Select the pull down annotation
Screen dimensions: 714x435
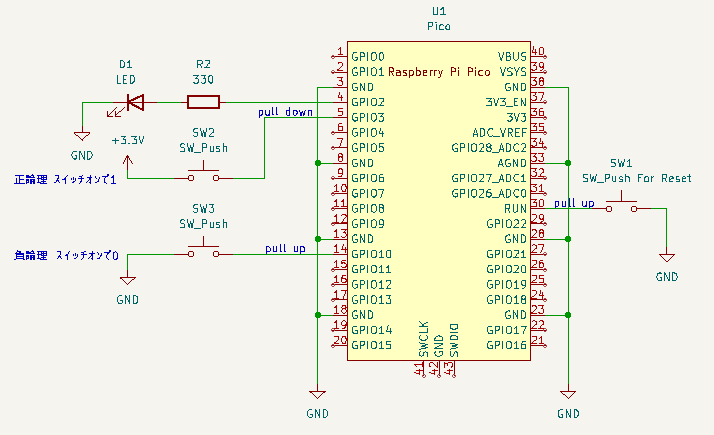[x=286, y=112]
